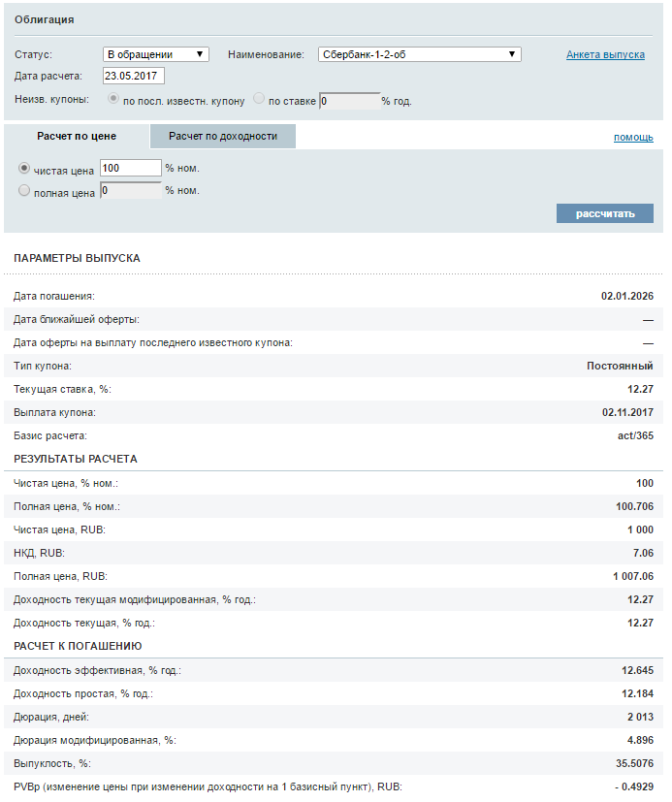Click coupon payment date 02.11.2017
The width and height of the screenshot is (672, 802).
627,412
